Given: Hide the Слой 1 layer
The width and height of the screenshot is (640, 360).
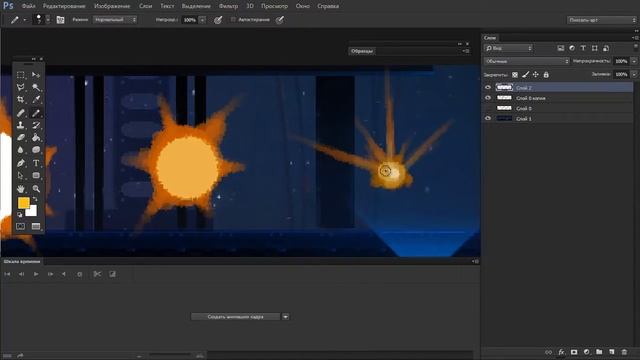Looking at the screenshot, I should (x=488, y=118).
